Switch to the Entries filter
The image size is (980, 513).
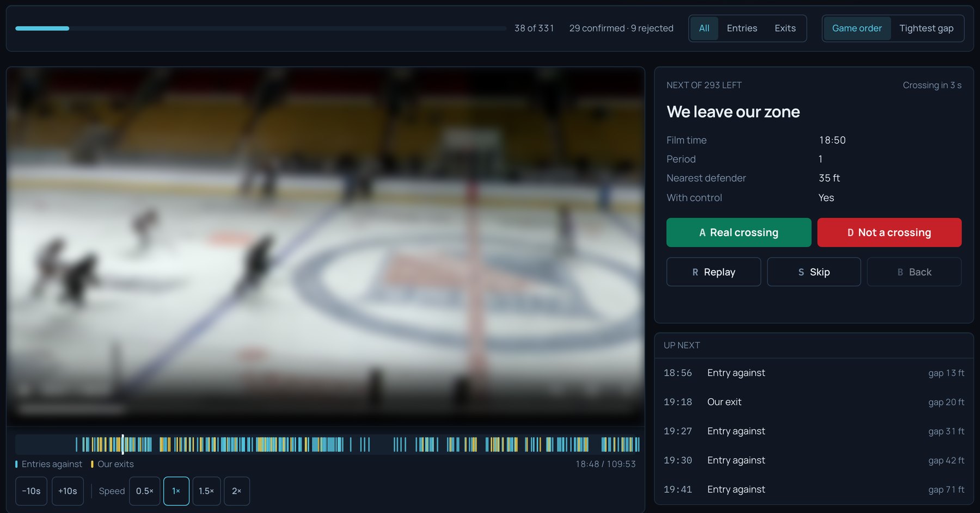click(x=742, y=28)
